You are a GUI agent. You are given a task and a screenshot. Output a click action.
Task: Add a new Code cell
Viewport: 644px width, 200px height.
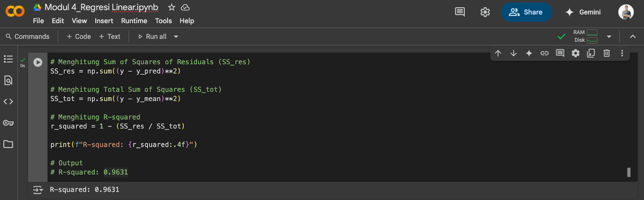click(79, 37)
